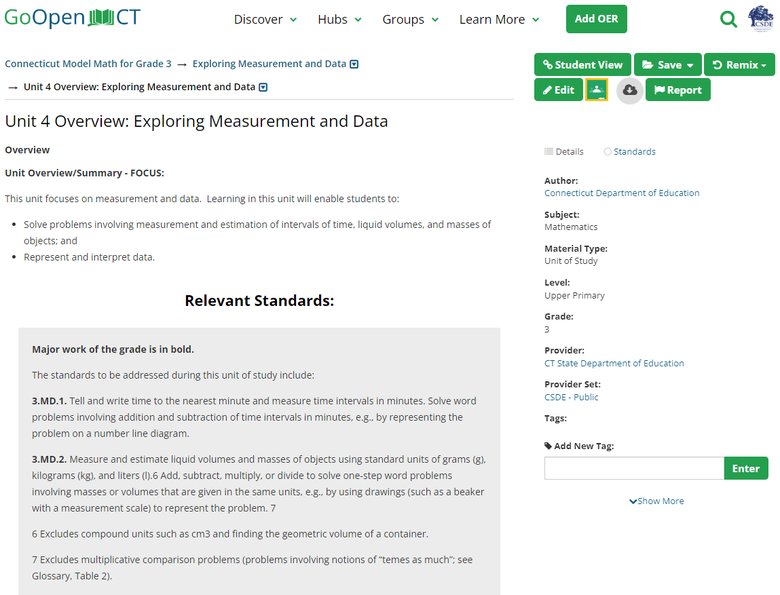Expand the Remix dropdown
The height and width of the screenshot is (595, 780).
740,65
